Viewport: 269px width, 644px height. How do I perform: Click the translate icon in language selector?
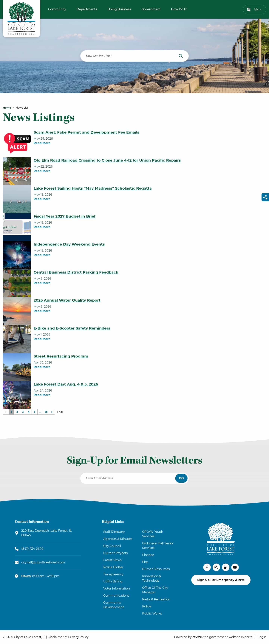pos(249,10)
